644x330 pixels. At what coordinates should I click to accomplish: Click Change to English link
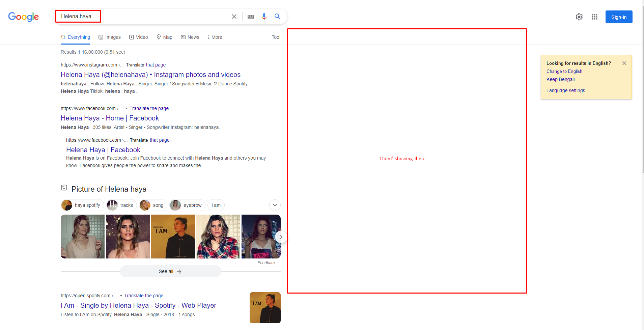tap(564, 71)
